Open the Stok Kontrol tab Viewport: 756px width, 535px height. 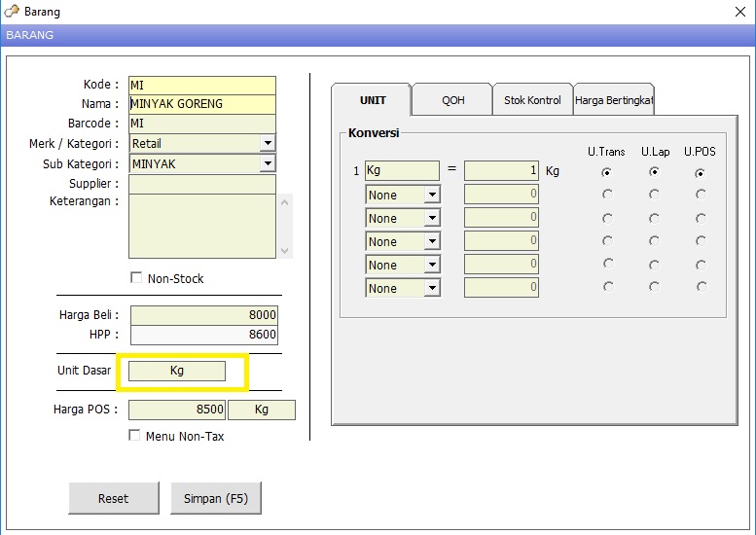click(532, 100)
